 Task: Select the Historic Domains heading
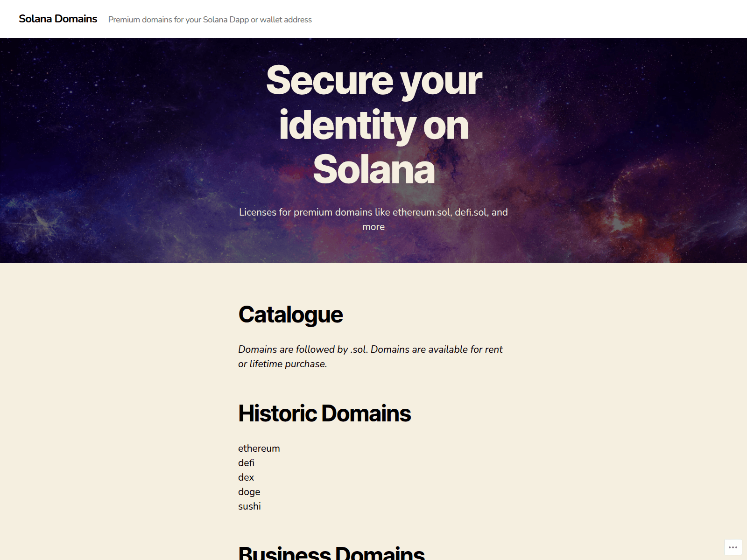(x=324, y=413)
